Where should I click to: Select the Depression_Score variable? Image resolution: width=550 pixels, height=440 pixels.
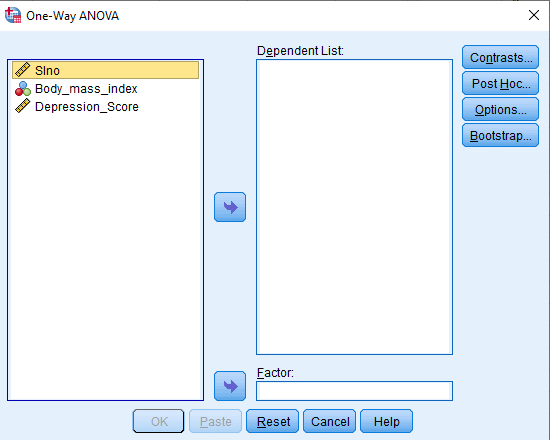(x=87, y=107)
